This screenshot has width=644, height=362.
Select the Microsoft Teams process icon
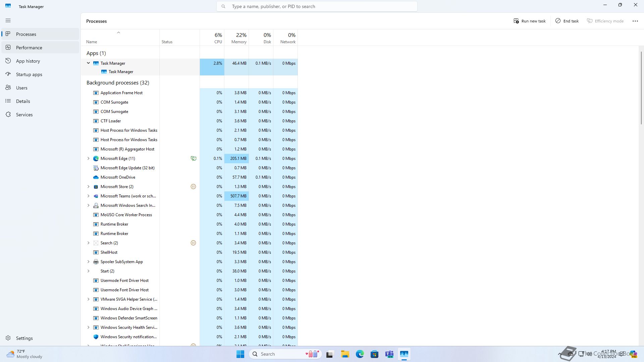tap(96, 196)
